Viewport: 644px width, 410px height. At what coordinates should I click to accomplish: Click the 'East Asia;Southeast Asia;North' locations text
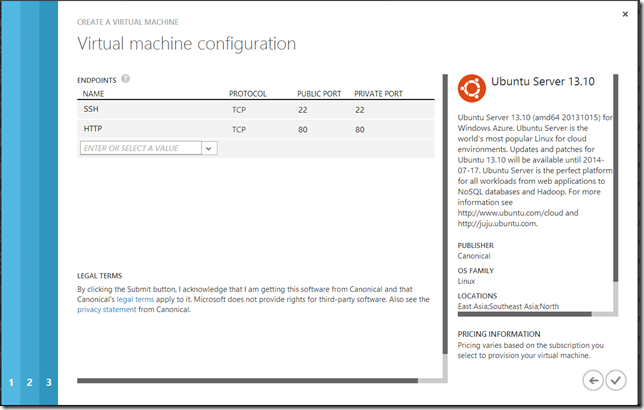pyautogui.click(x=508, y=306)
